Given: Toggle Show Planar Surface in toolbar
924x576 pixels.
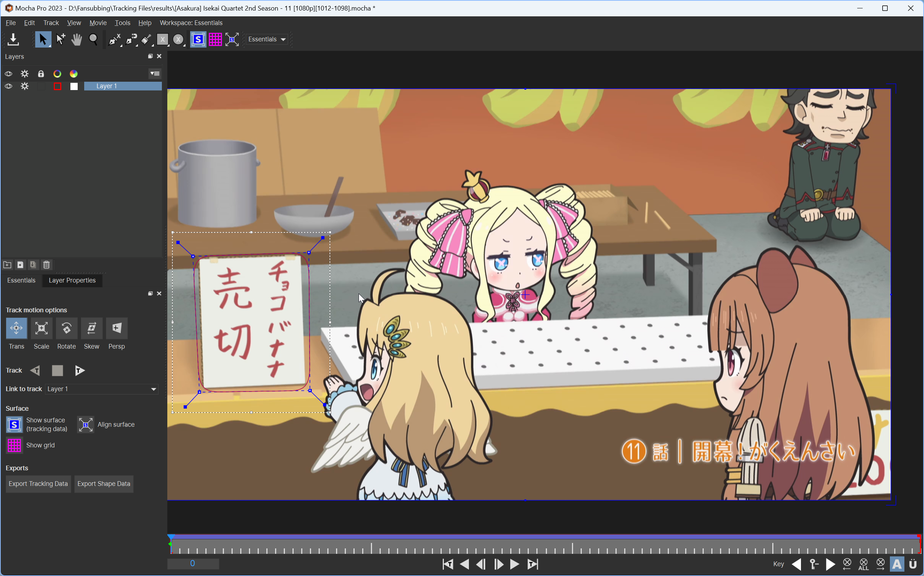Looking at the screenshot, I should coord(198,39).
